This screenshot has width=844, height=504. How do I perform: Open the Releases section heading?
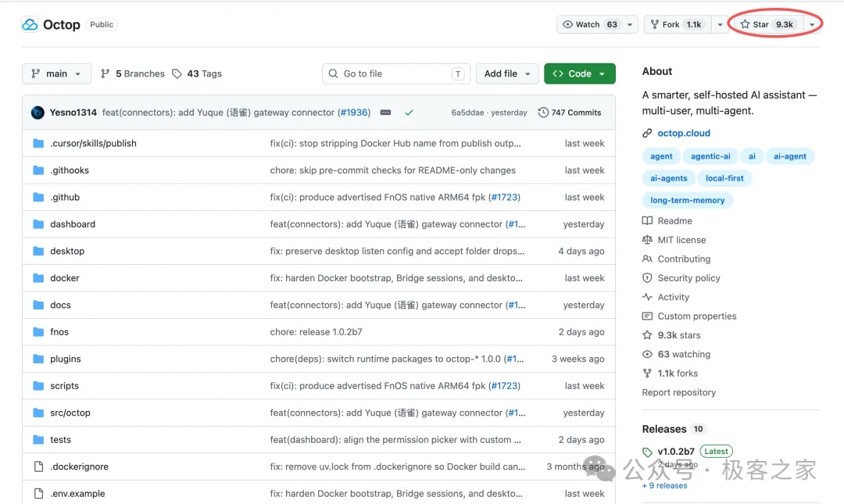click(x=664, y=429)
